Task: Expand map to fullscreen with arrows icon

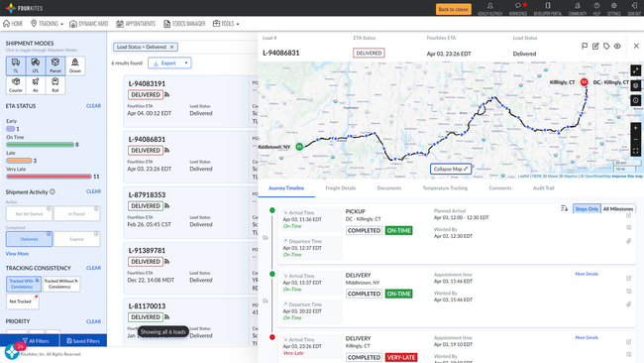Action: [x=635, y=70]
